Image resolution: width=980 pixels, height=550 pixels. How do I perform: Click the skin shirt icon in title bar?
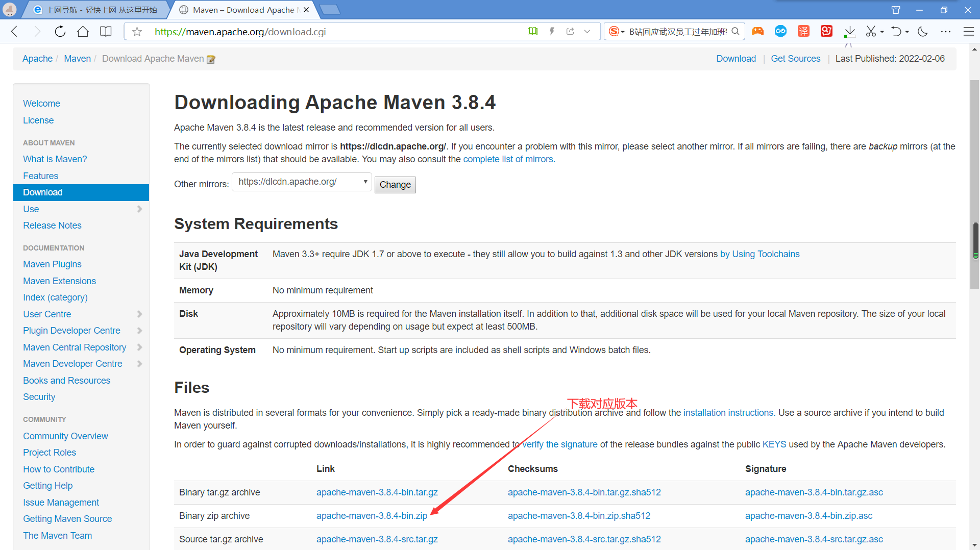(895, 10)
